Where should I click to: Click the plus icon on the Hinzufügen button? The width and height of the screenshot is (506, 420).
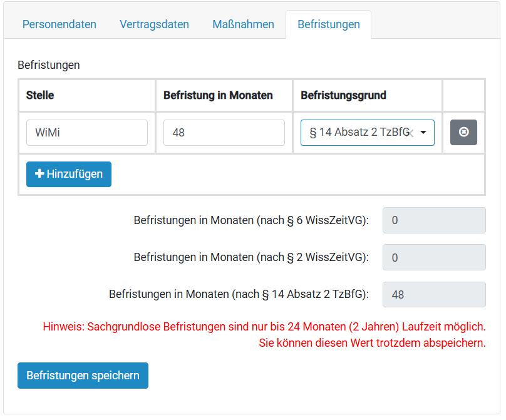[39, 173]
